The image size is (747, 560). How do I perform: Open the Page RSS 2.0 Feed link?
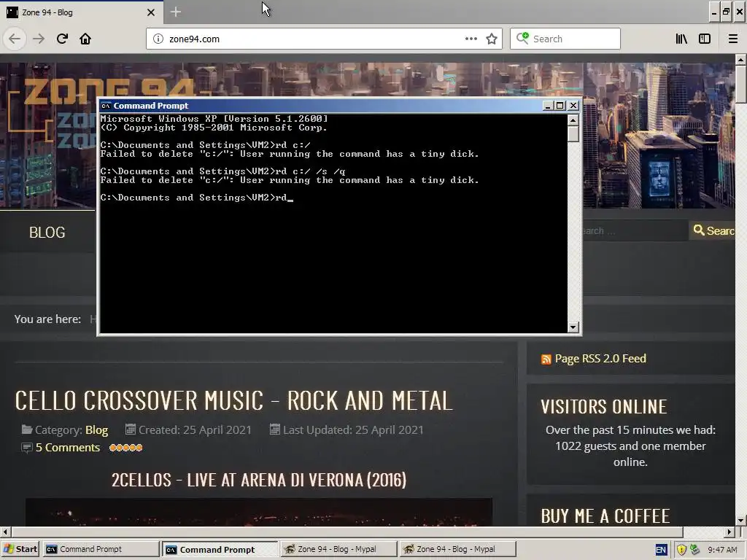[x=600, y=359]
